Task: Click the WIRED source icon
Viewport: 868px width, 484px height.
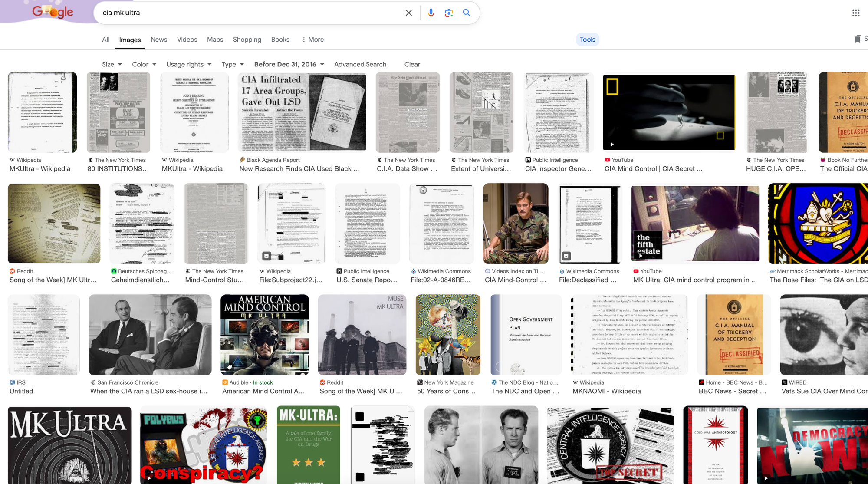Action: [x=784, y=382]
